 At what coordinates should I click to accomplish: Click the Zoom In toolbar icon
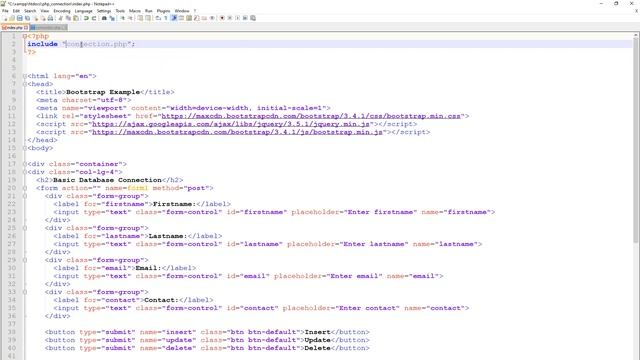click(x=122, y=18)
